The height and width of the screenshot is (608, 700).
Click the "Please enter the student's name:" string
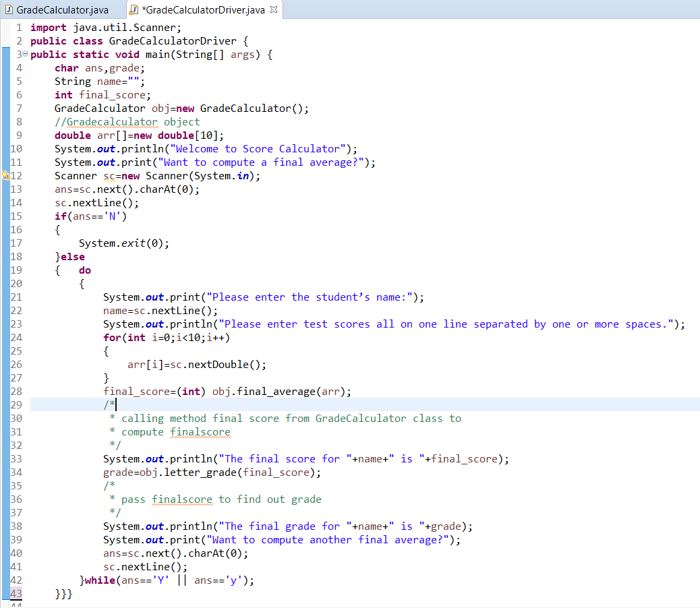pyautogui.click(x=310, y=297)
